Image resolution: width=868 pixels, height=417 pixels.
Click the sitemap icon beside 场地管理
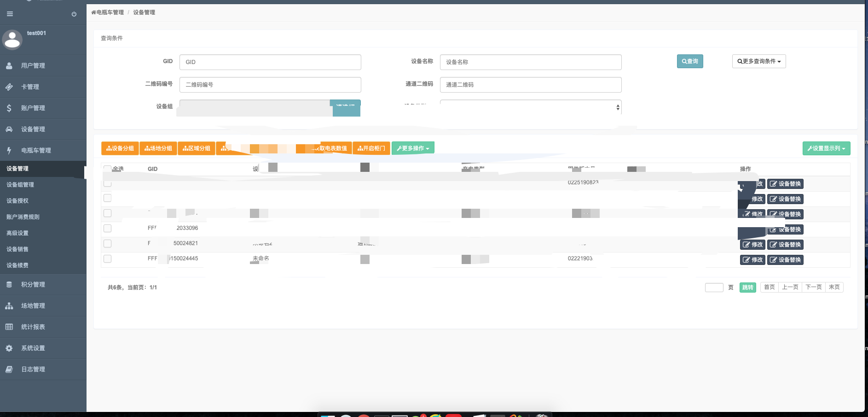click(9, 306)
